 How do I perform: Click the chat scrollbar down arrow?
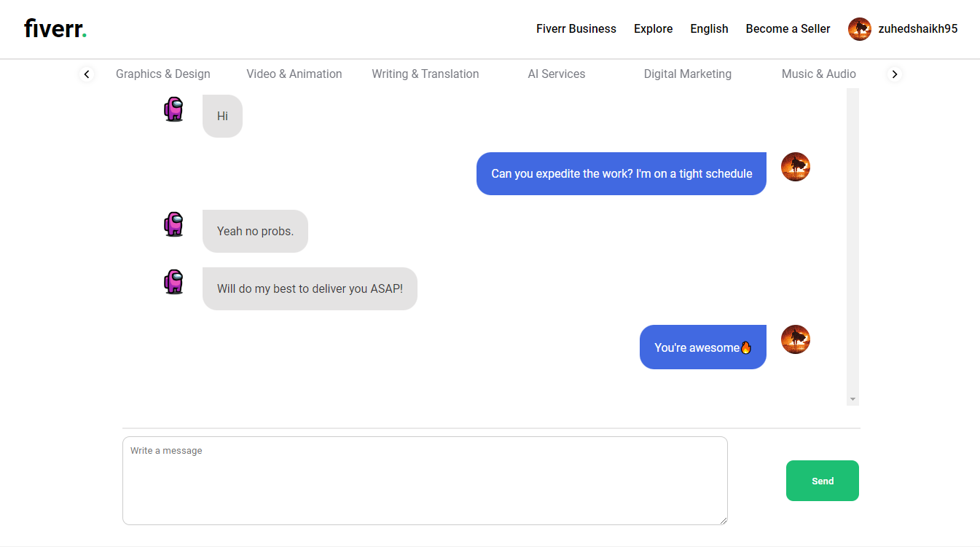[852, 400]
